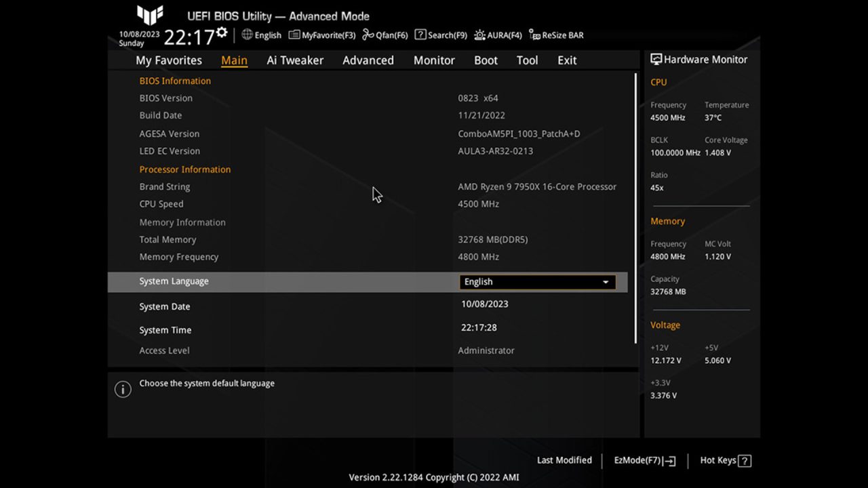Viewport: 868px width, 488px height.
Task: Click the CPU Speed row's 4500 MHz value
Action: [478, 204]
